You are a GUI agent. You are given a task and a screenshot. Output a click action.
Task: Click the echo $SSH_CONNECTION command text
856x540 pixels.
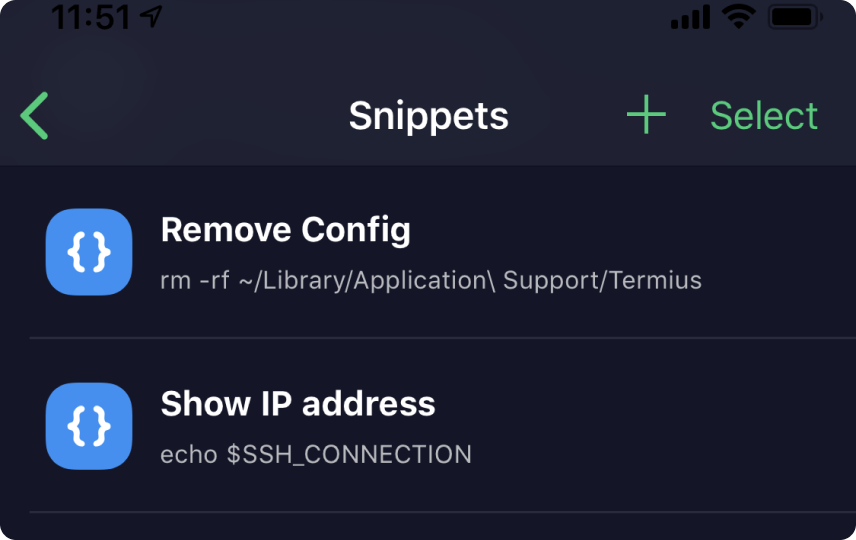(316, 454)
